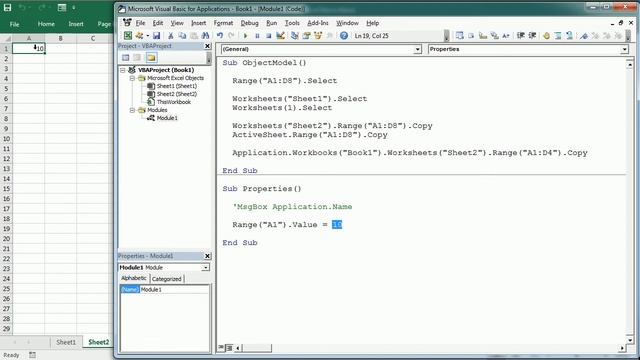640x360 pixels.
Task: Open VBA Window menu
Action: pyautogui.click(x=347, y=23)
